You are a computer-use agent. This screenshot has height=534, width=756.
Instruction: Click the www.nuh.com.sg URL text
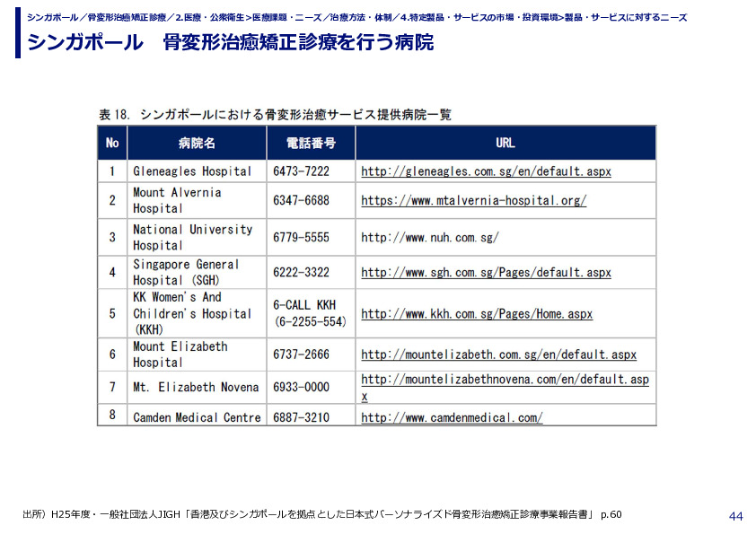(x=430, y=237)
